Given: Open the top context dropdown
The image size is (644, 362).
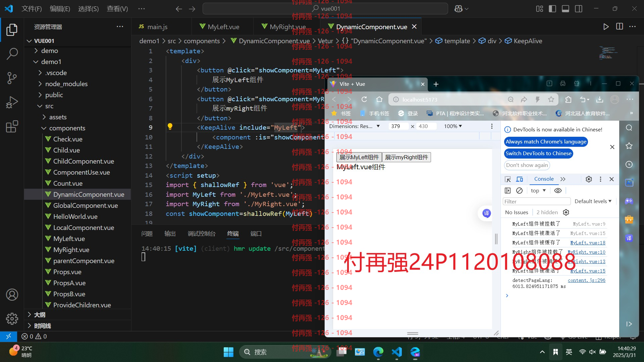Looking at the screenshot, I should pyautogui.click(x=538, y=190).
